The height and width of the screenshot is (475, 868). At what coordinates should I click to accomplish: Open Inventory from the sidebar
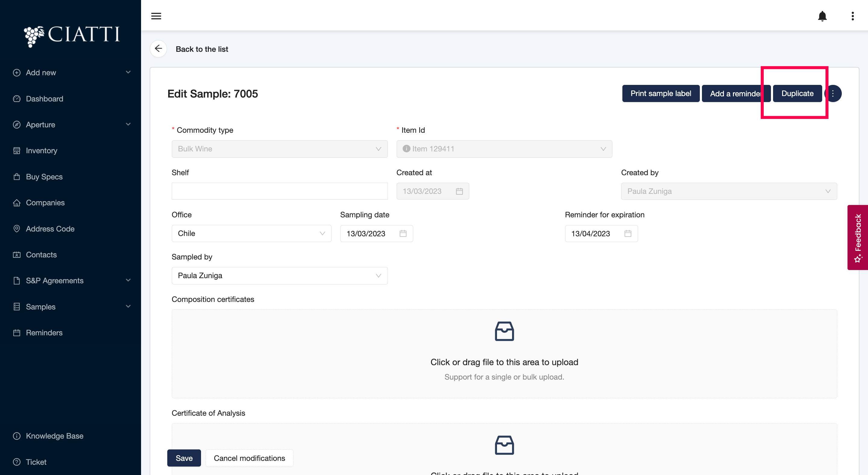click(x=42, y=151)
